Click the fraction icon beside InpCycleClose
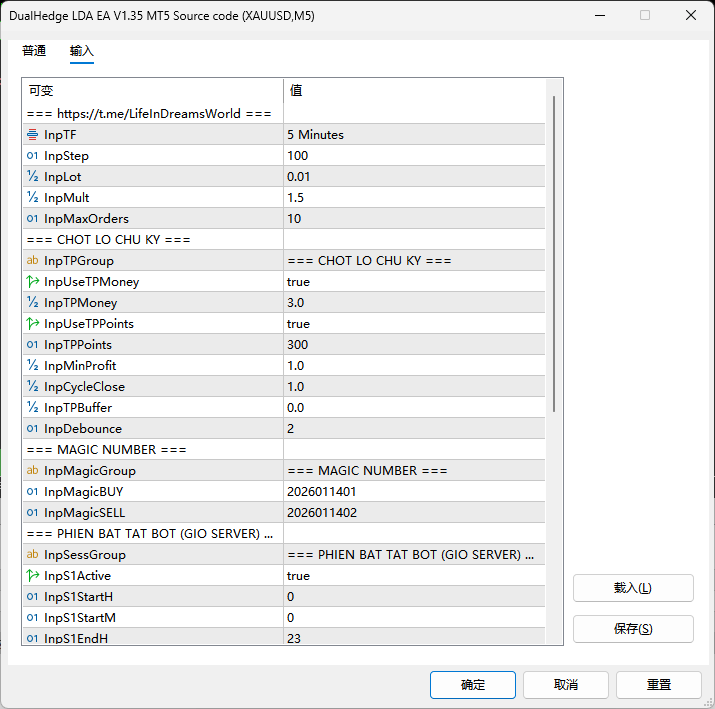The height and width of the screenshot is (709, 715). click(x=33, y=387)
